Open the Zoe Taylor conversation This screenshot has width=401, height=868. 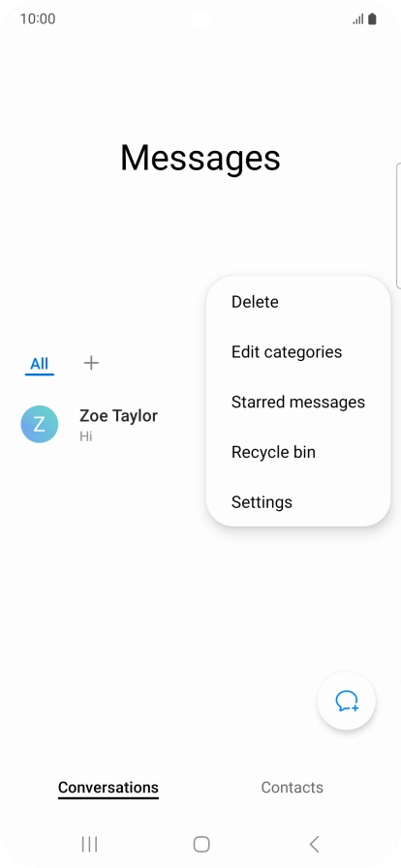pyautogui.click(x=110, y=425)
